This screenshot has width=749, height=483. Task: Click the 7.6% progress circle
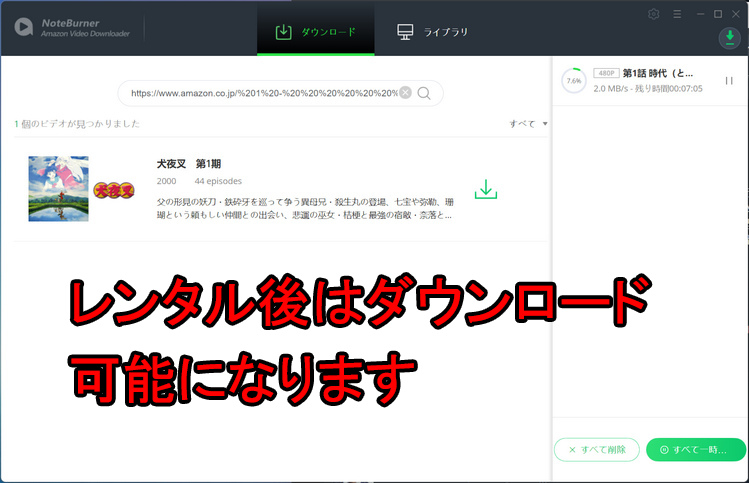click(x=574, y=81)
